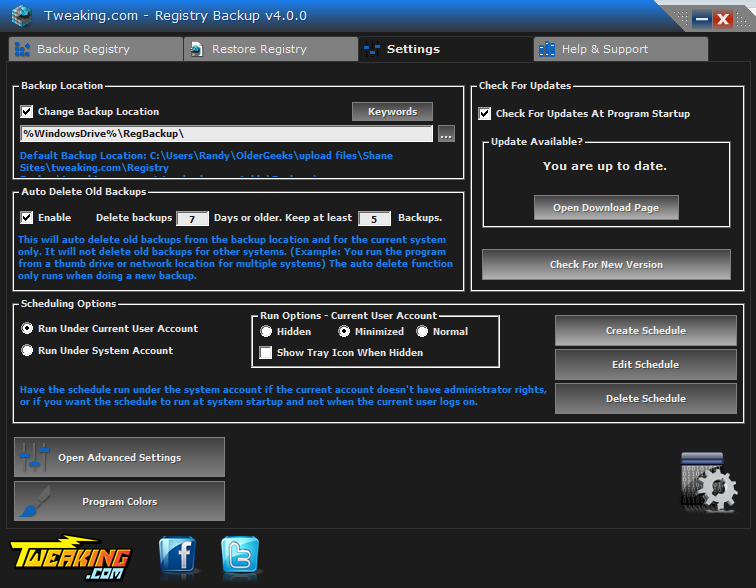Switch to the Backup Registry tab
Viewport: 756px width, 588px height.
coord(95,49)
